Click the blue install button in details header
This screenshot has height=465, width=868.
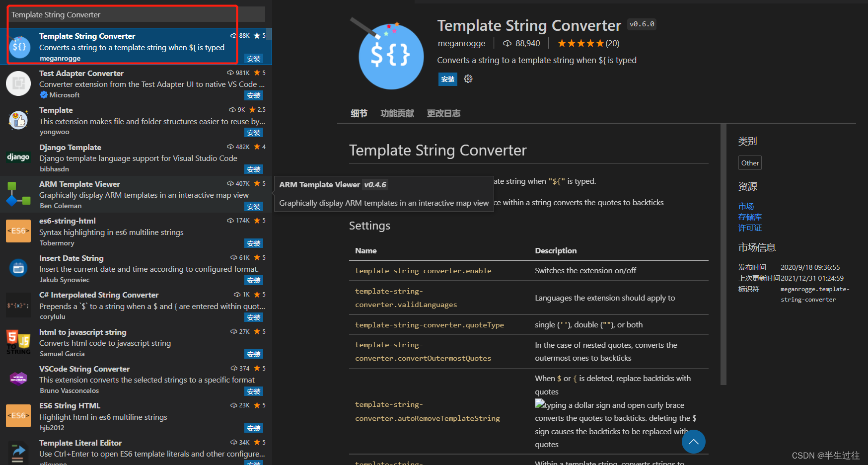(x=447, y=79)
